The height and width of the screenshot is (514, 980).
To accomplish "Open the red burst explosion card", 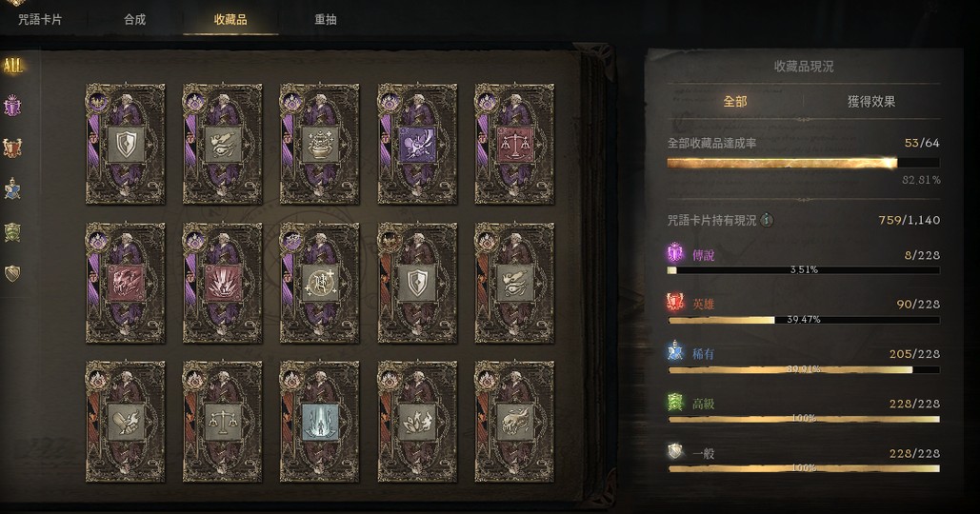I will pyautogui.click(x=223, y=283).
